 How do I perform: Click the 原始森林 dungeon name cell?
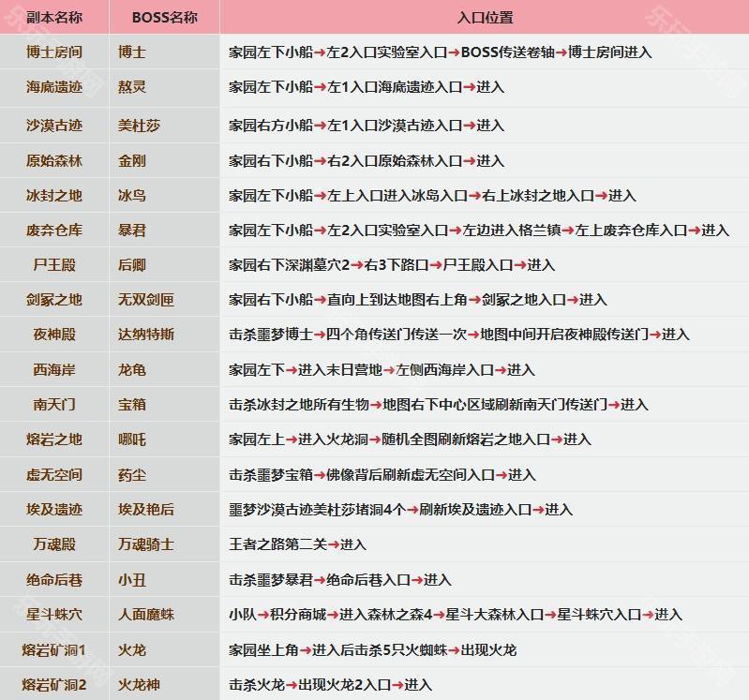(54, 161)
